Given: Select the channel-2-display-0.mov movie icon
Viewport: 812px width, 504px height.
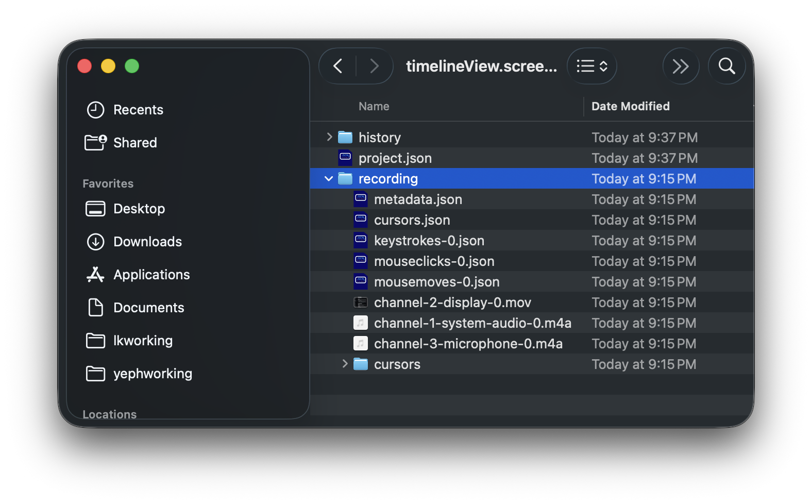Looking at the screenshot, I should click(361, 302).
